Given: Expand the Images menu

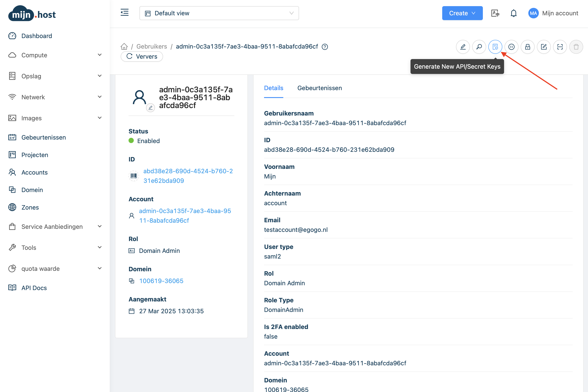Looking at the screenshot, I should coord(55,118).
